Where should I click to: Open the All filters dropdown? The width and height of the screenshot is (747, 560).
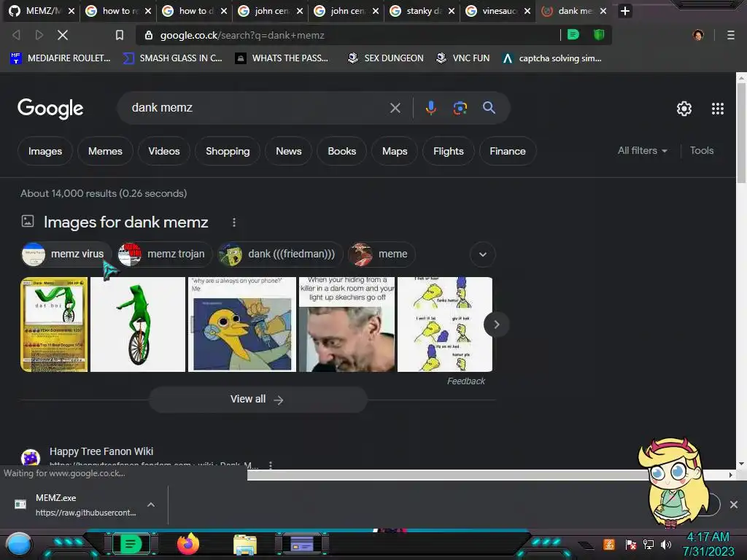click(642, 150)
